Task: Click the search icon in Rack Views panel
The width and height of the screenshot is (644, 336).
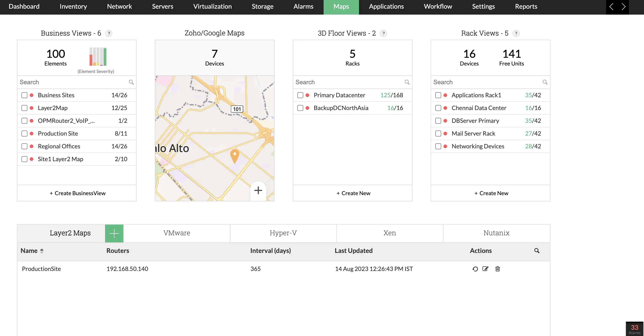Action: [x=545, y=82]
